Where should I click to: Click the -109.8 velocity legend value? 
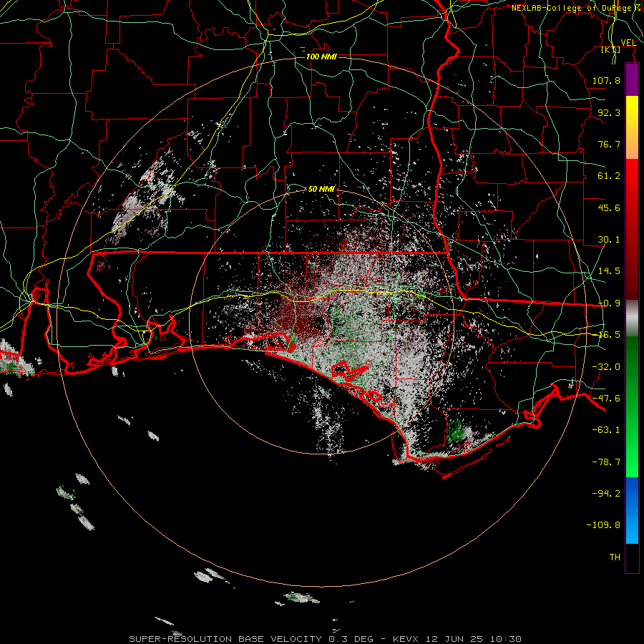(603, 525)
